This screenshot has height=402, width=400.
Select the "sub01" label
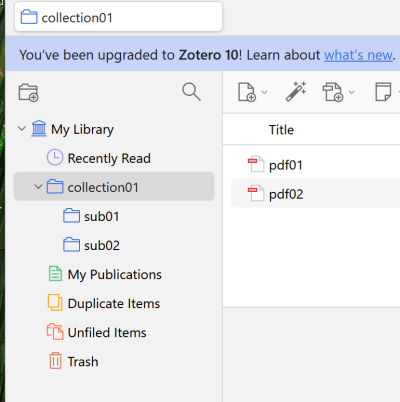[x=102, y=217]
